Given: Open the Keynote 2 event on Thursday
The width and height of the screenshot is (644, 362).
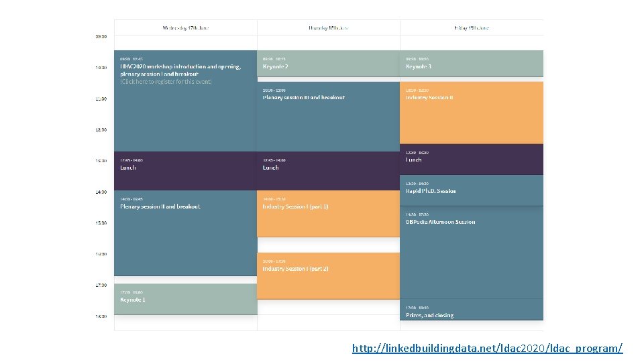Looking at the screenshot, I should [x=329, y=63].
